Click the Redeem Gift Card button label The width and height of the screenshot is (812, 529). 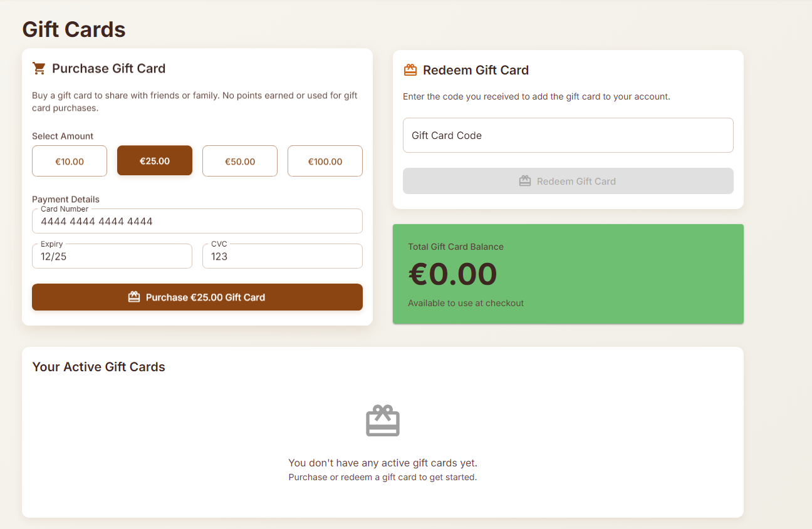point(576,181)
